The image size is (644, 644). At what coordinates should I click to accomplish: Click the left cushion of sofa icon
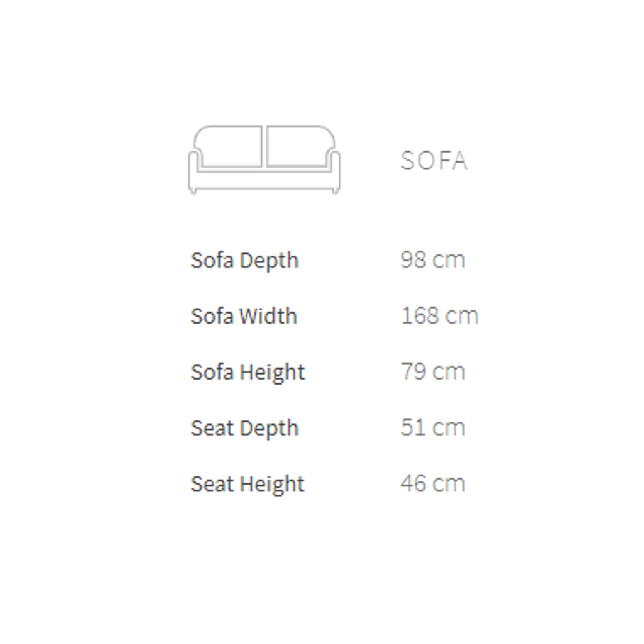(x=229, y=146)
